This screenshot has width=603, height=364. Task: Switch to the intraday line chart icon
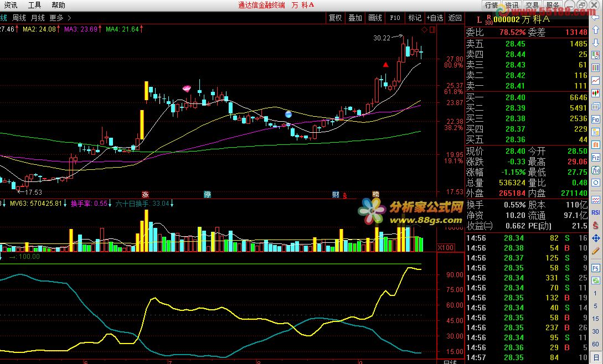tap(596, 80)
